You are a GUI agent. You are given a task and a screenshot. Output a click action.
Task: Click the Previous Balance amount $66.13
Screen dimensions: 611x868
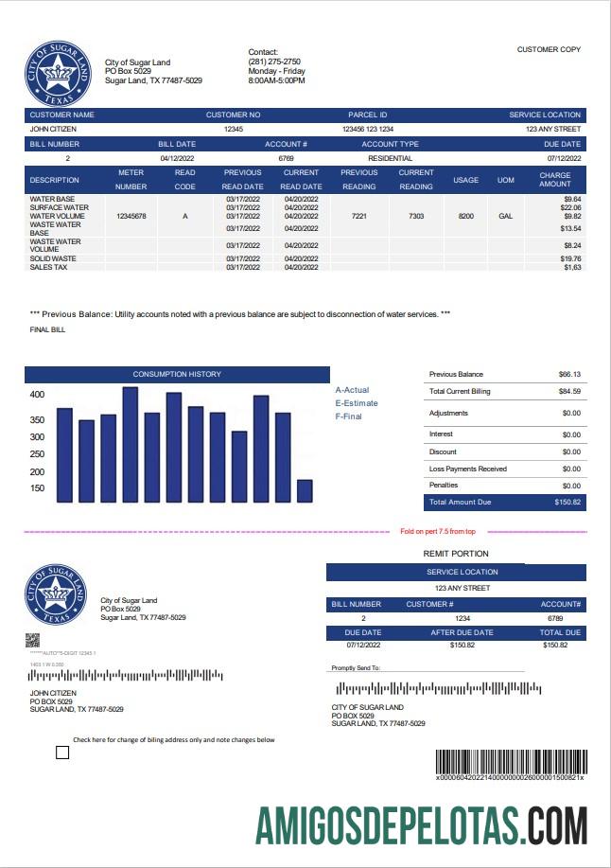pos(569,374)
